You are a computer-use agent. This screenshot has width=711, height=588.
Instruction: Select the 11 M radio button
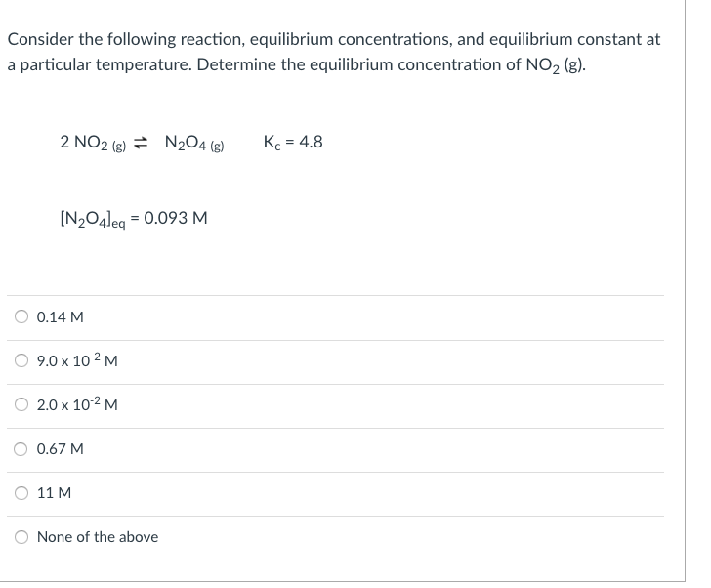(22, 493)
